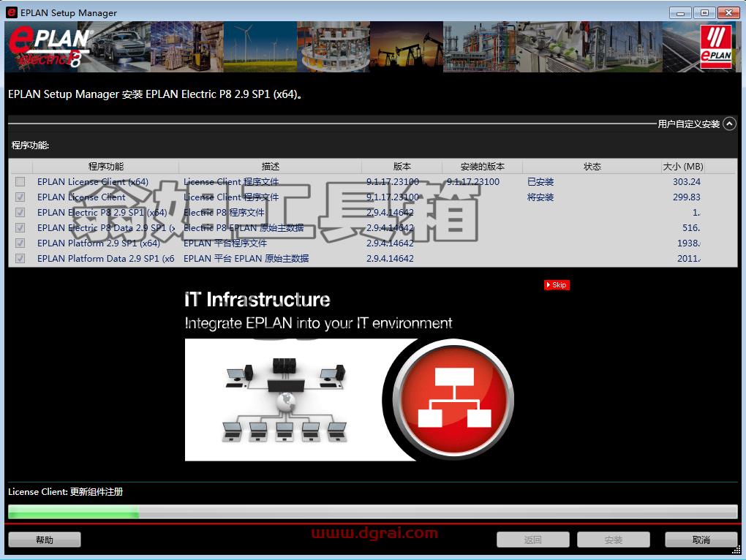Image resolution: width=746 pixels, height=560 pixels.
Task: Toggle the EPLAN Electric P8 2.9 SP1 (x64) checkbox
Action: tap(20, 212)
